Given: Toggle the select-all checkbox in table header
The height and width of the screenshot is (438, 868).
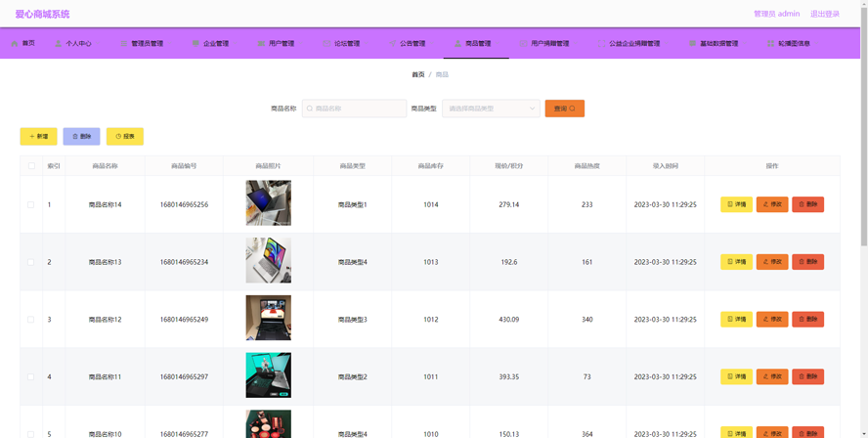Looking at the screenshot, I should pos(31,165).
